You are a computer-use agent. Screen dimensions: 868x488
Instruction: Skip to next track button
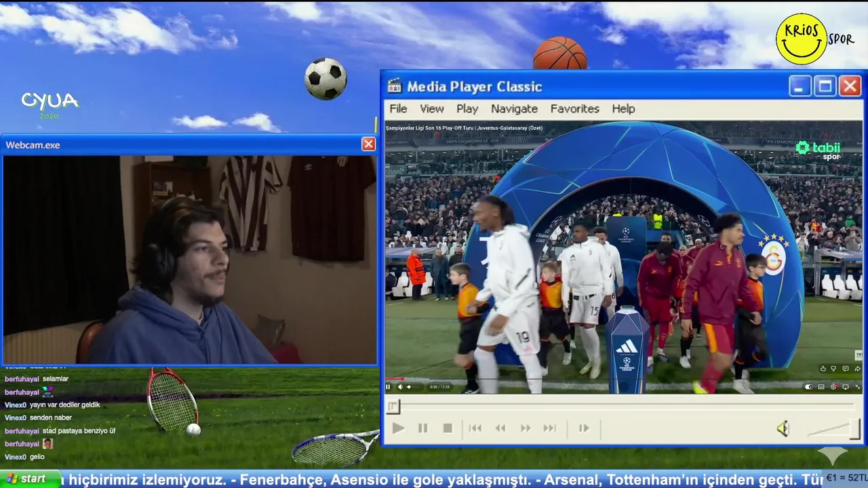pos(550,428)
